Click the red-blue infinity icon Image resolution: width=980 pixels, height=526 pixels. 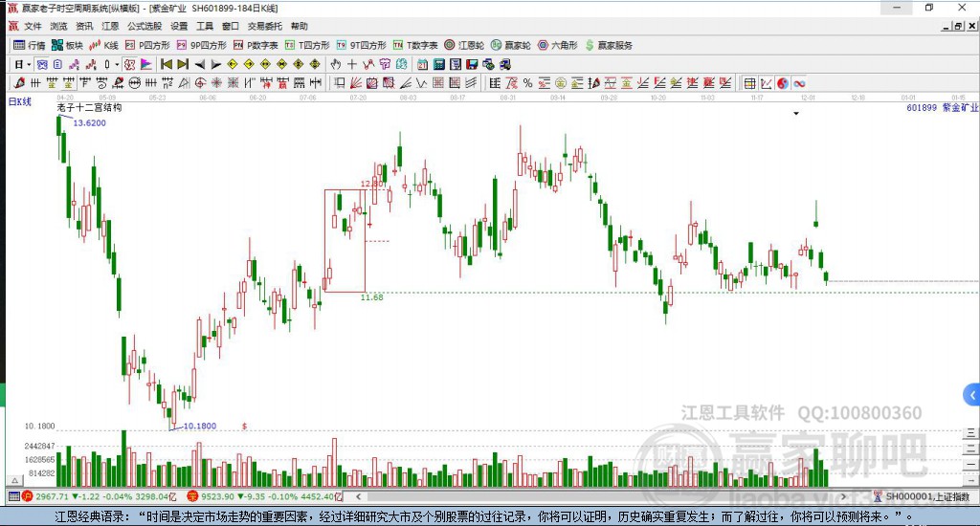[799, 83]
